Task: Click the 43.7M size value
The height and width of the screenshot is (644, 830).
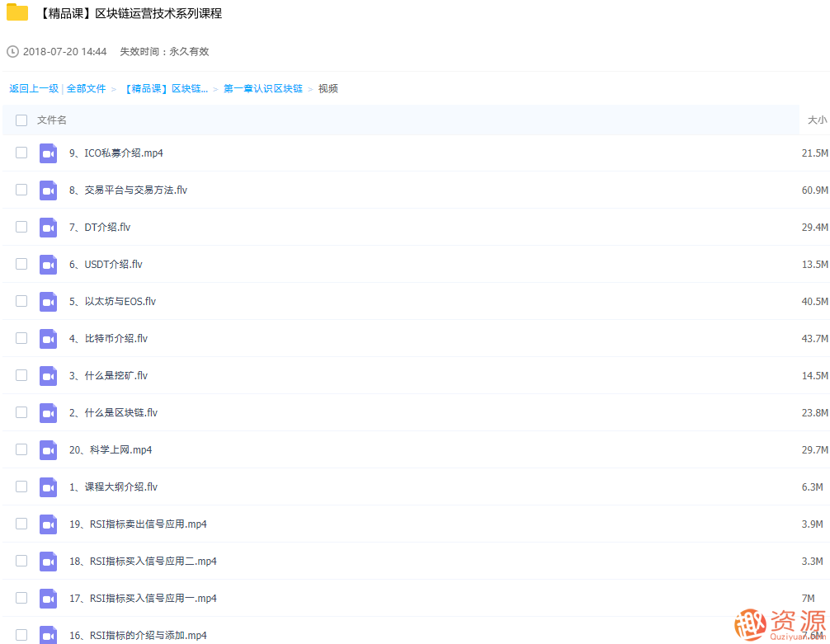Action: (814, 338)
